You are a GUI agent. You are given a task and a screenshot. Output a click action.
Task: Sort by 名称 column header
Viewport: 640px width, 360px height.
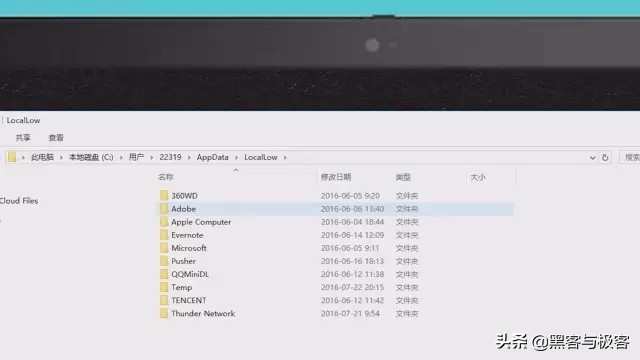tap(166, 177)
